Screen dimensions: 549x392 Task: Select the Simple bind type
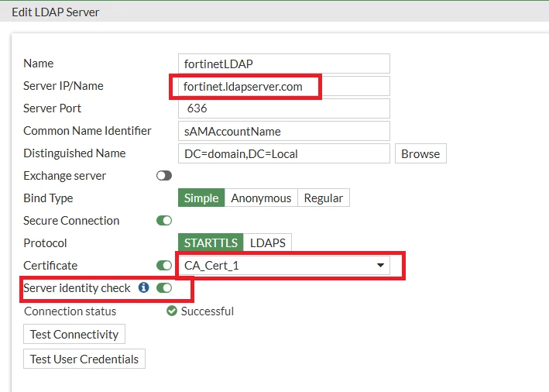(201, 198)
